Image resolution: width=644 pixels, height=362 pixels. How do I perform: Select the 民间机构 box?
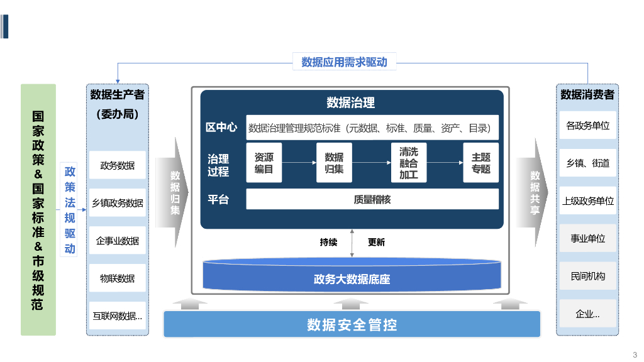(x=587, y=276)
